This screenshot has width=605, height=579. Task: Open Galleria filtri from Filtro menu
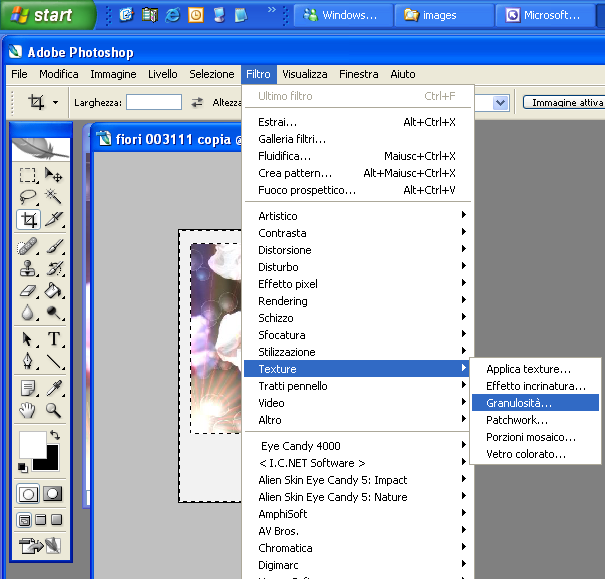click(x=358, y=139)
